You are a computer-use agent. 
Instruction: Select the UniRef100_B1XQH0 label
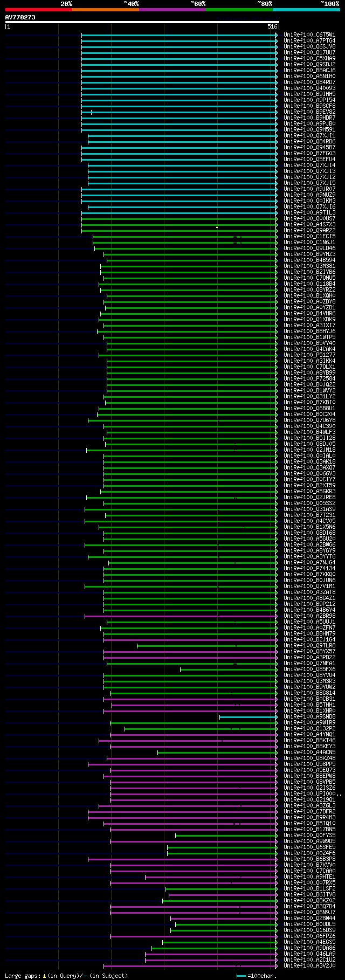tap(309, 296)
